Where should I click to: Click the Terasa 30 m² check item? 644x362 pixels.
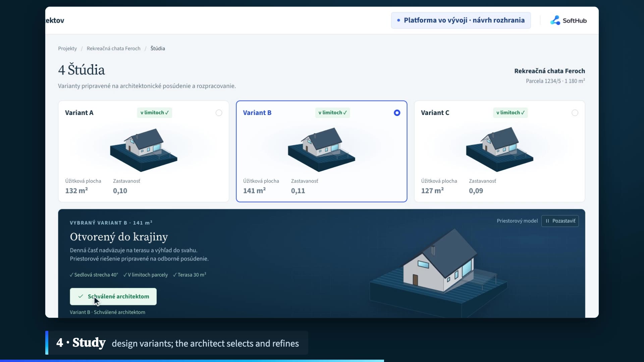(x=190, y=275)
